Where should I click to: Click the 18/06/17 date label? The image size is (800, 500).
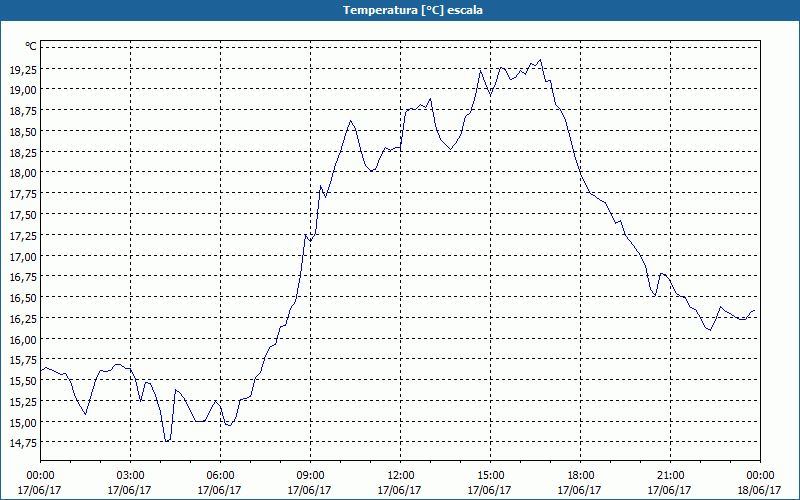(x=760, y=490)
